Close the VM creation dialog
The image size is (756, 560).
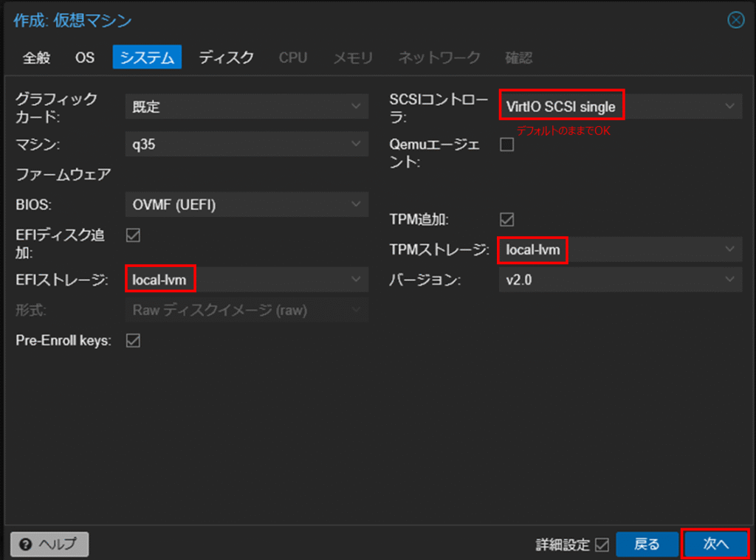[735, 20]
